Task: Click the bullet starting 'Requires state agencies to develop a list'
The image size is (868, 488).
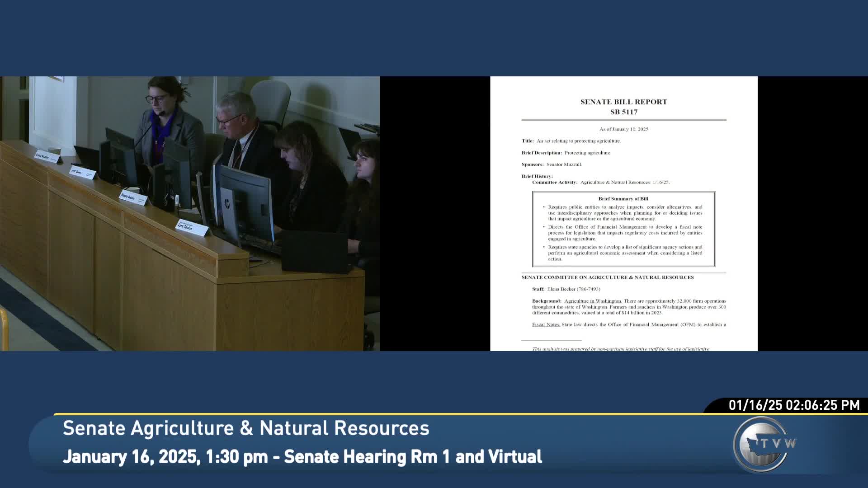Action: [x=623, y=253]
